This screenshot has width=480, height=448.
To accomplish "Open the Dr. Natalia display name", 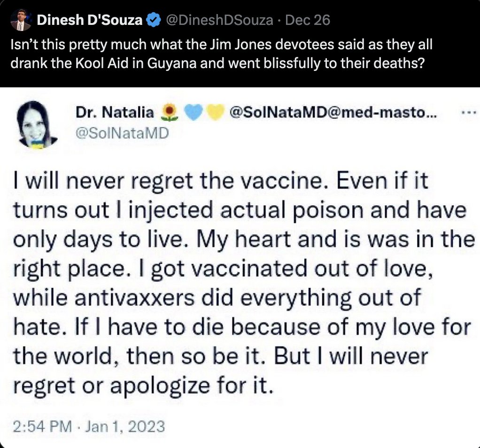I will pyautogui.click(x=115, y=112).
